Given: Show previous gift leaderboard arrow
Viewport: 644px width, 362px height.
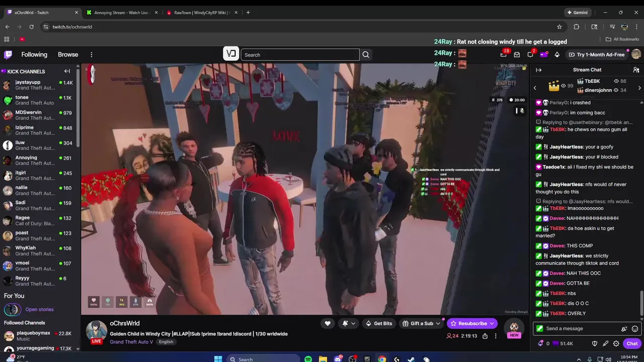Looking at the screenshot, I should (x=535, y=88).
